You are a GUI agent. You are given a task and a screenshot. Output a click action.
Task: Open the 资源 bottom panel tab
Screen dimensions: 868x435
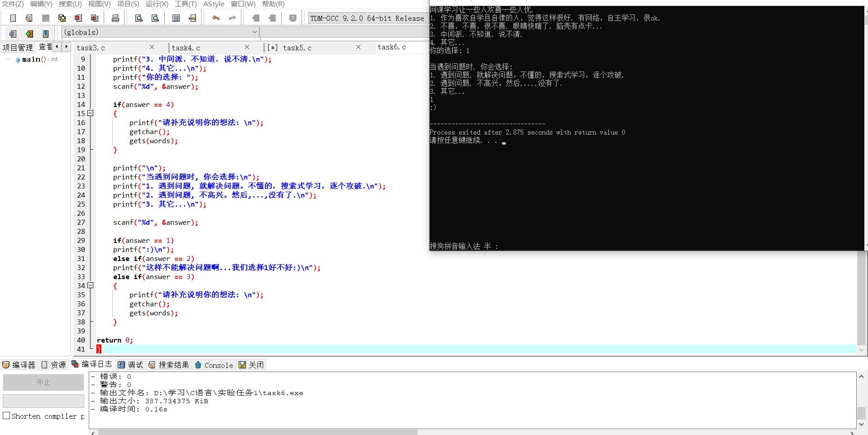point(54,365)
